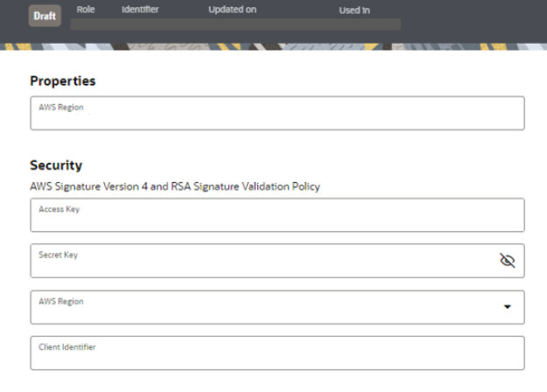Click the Draft status badge
The width and height of the screenshot is (547, 392).
coord(46,17)
